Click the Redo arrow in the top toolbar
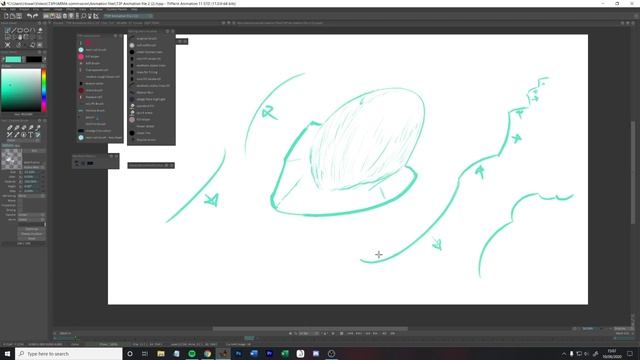The height and width of the screenshot is (360, 640). 36,16
